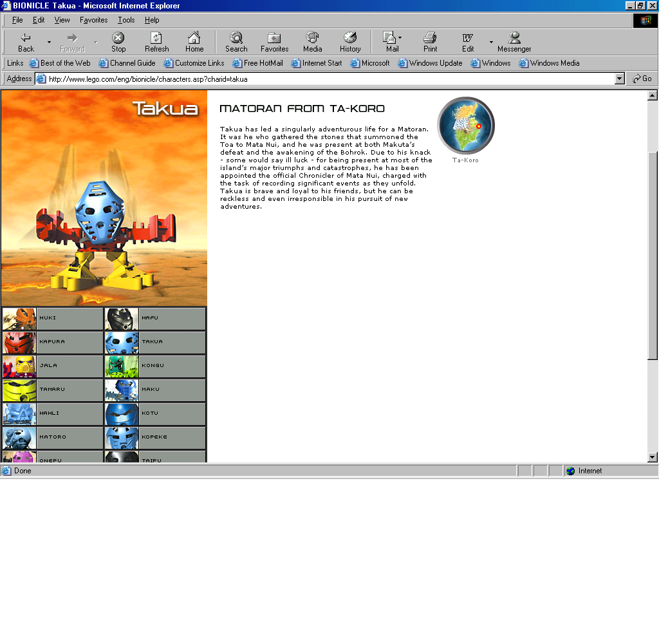
Task: Open the Favorites pane from toolbar
Action: [274, 42]
